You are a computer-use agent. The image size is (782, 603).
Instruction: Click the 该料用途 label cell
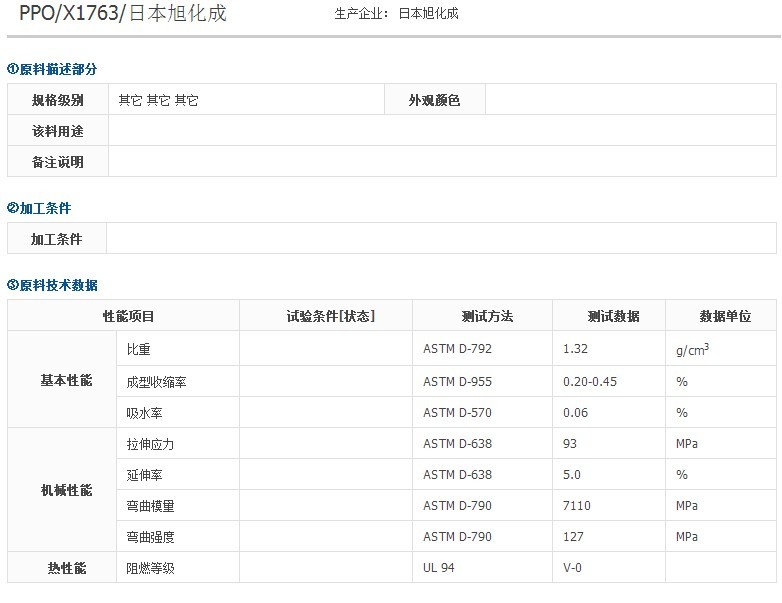pyautogui.click(x=58, y=131)
